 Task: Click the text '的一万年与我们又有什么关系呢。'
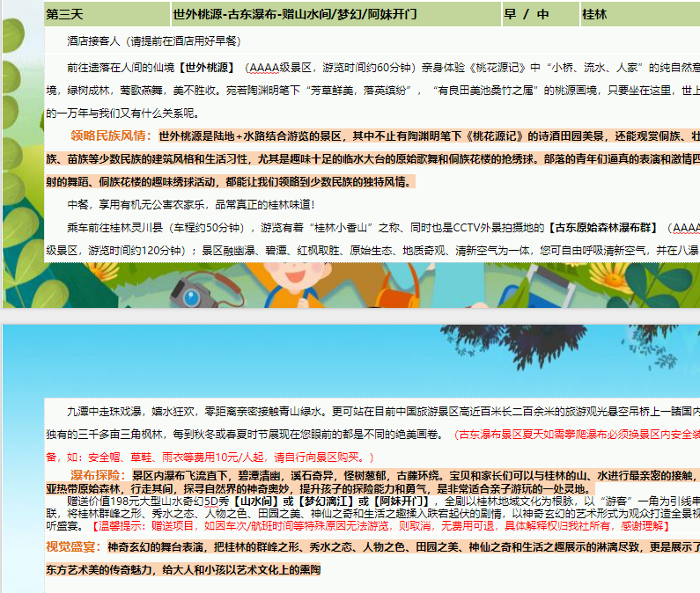122,113
